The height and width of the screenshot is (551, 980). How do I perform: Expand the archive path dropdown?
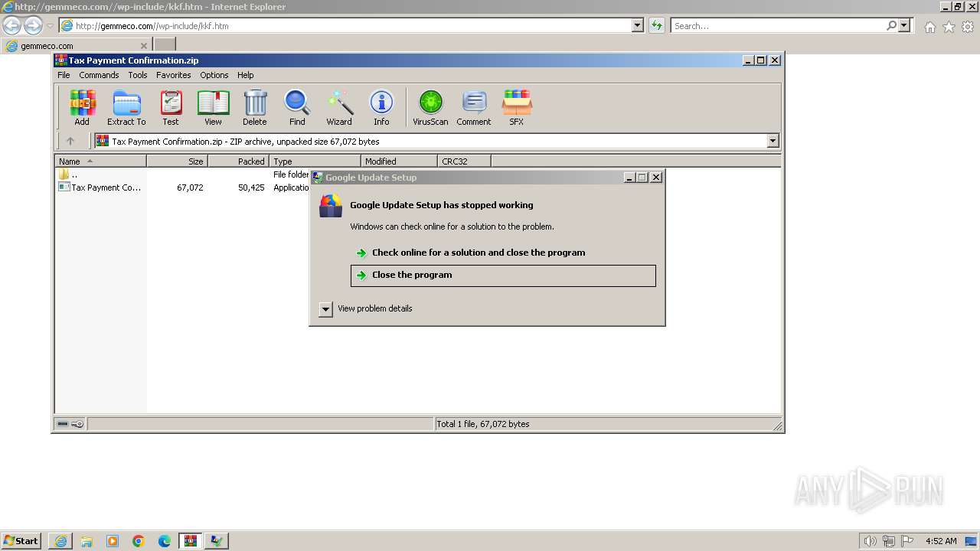773,141
